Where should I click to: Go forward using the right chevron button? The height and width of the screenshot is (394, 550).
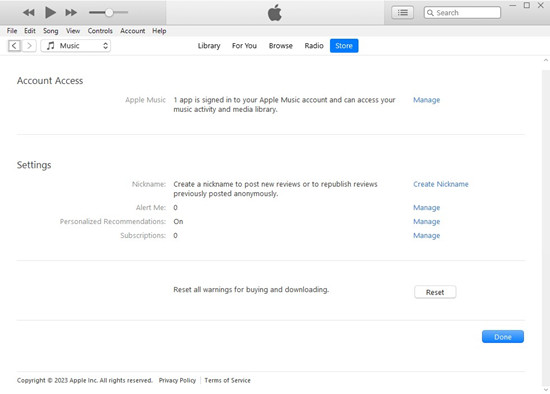tap(29, 46)
